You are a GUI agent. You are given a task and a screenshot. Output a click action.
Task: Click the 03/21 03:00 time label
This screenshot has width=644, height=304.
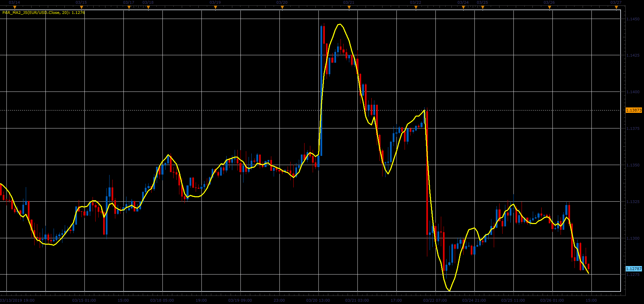point(357,300)
